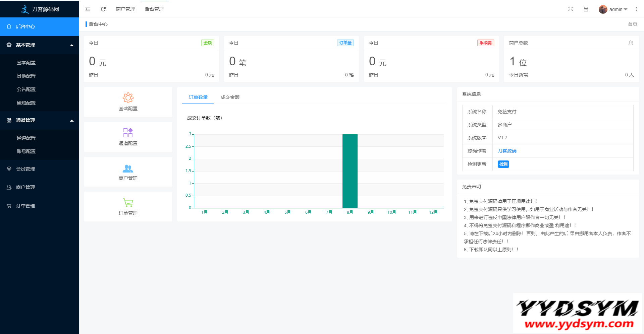Follow the 刀客源码 author link
Screen dimensions: 644x334
(507, 151)
